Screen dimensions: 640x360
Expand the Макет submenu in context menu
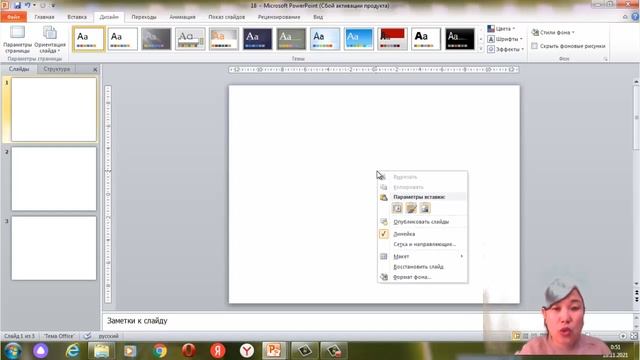[x=422, y=256]
